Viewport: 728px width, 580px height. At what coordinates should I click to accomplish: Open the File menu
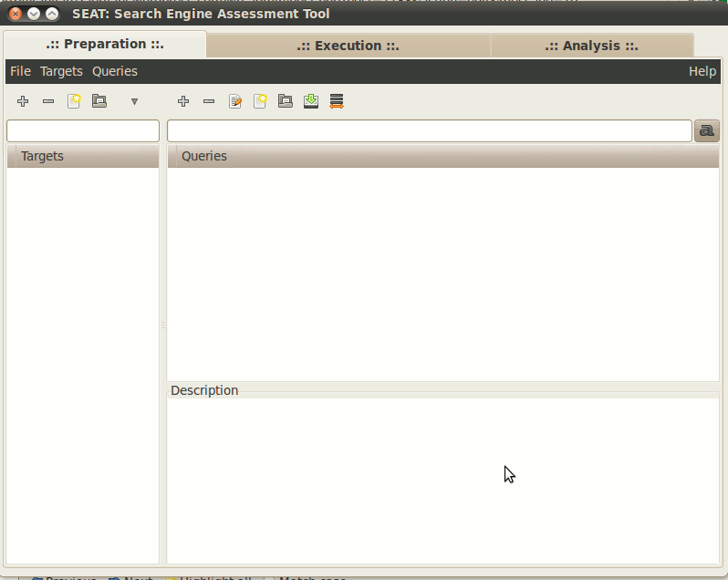point(20,71)
